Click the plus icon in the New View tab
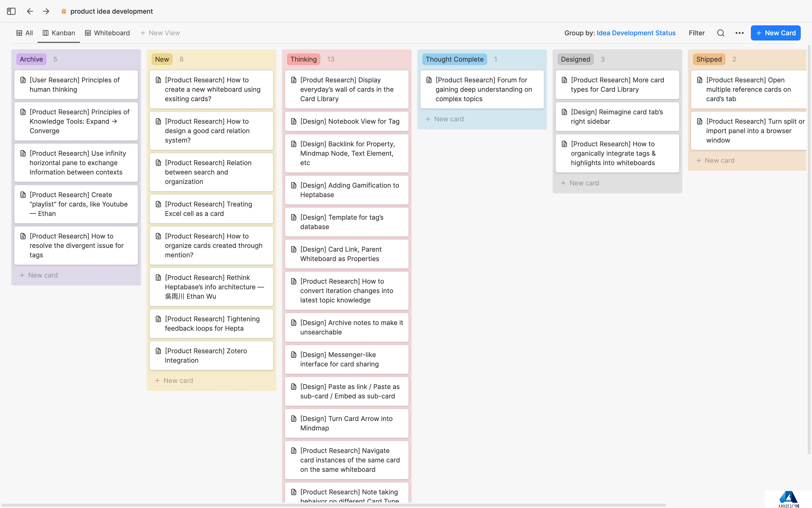This screenshot has height=508, width=812. tap(143, 33)
